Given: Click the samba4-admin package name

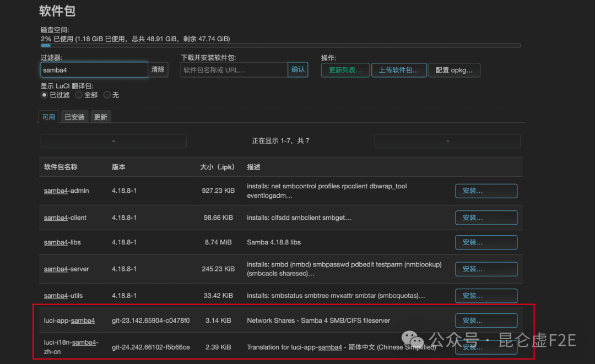Looking at the screenshot, I should 67,191.
